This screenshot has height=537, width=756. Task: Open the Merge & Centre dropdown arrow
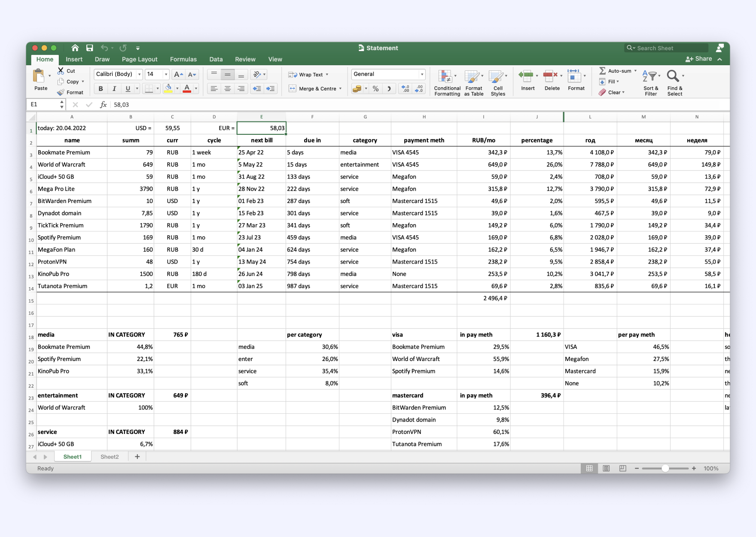tap(340, 89)
